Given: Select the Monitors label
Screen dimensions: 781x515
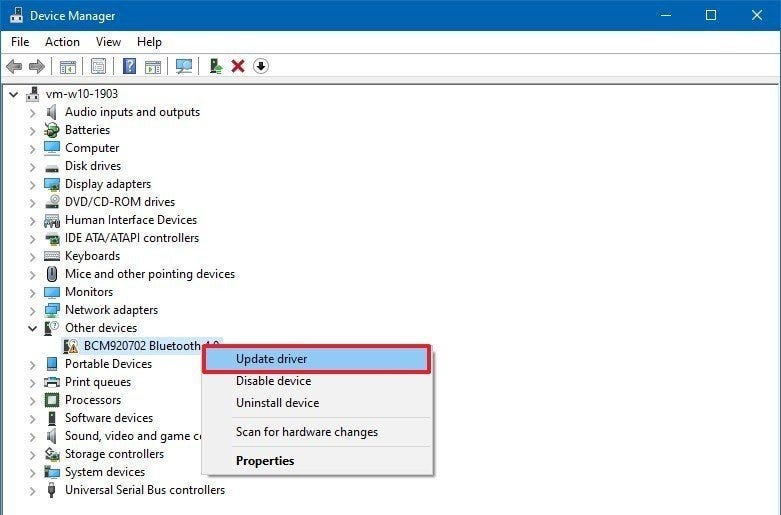Looking at the screenshot, I should [x=89, y=292].
